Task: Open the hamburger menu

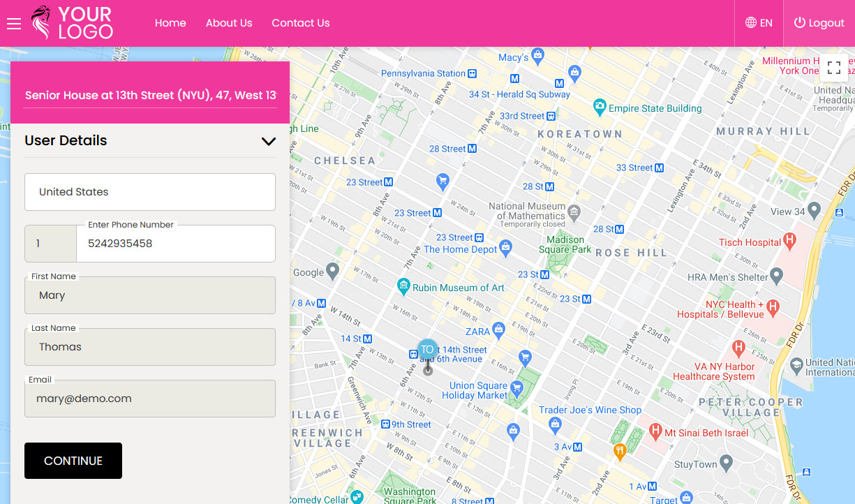Action: click(14, 24)
